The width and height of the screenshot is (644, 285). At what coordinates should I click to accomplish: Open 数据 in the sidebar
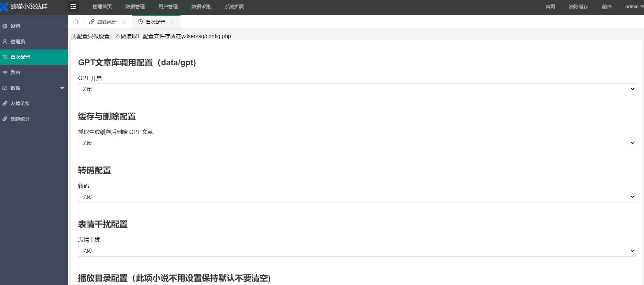point(34,88)
